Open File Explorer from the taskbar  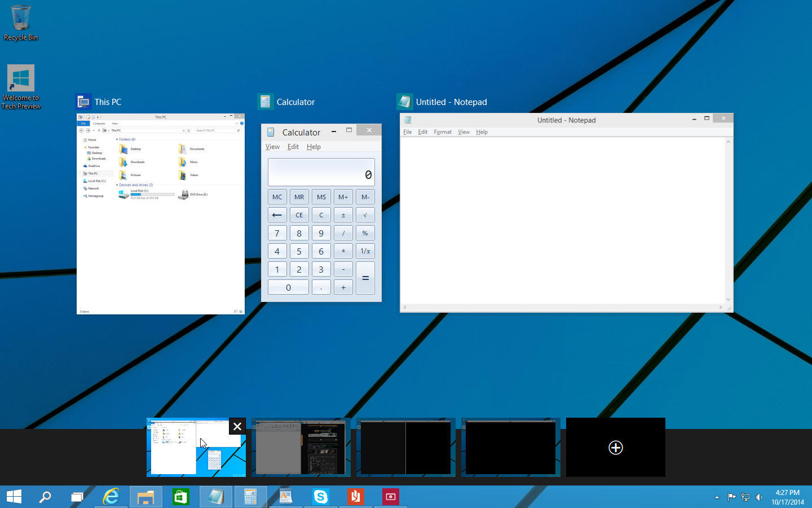(x=146, y=497)
